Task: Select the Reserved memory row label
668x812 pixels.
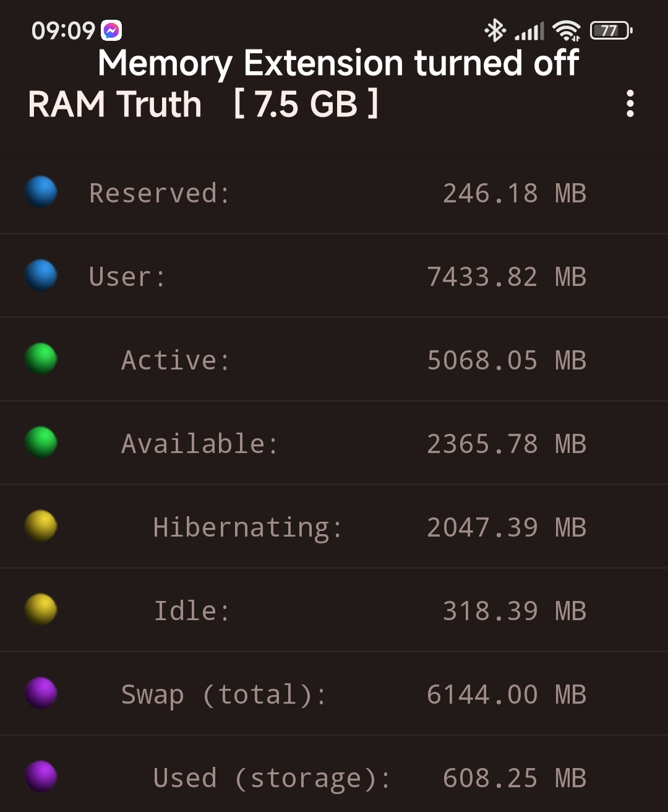Action: coord(160,193)
